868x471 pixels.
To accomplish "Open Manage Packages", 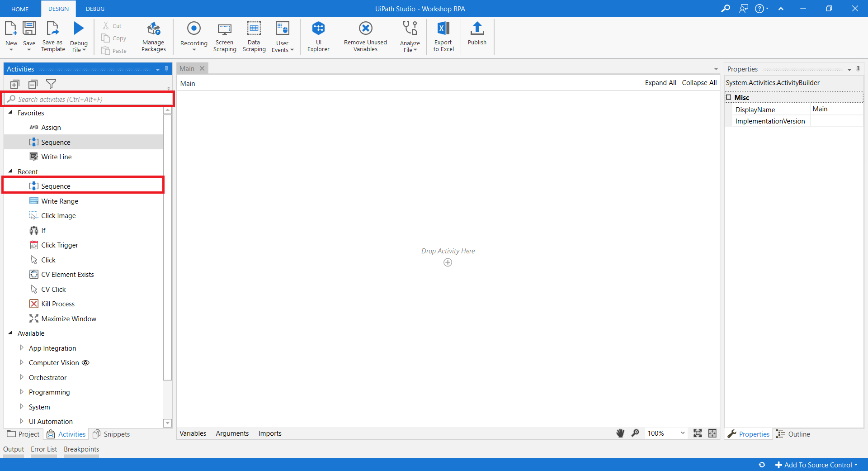I will coord(153,36).
